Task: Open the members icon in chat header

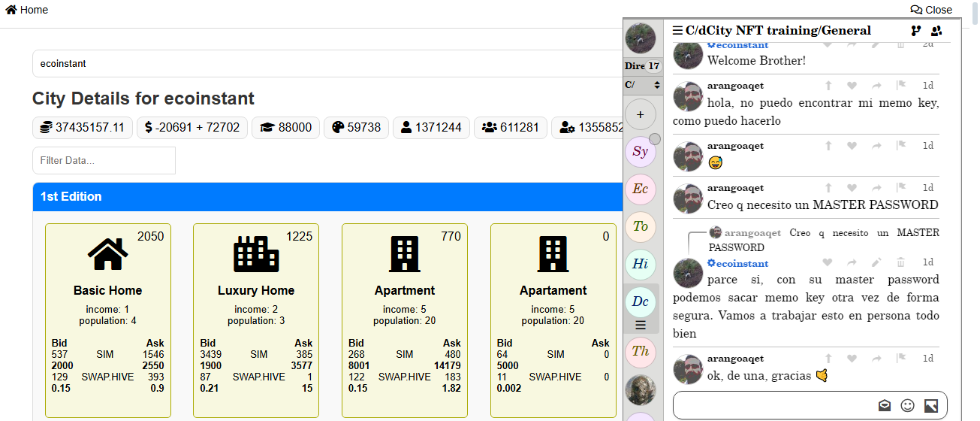Action: tap(936, 31)
